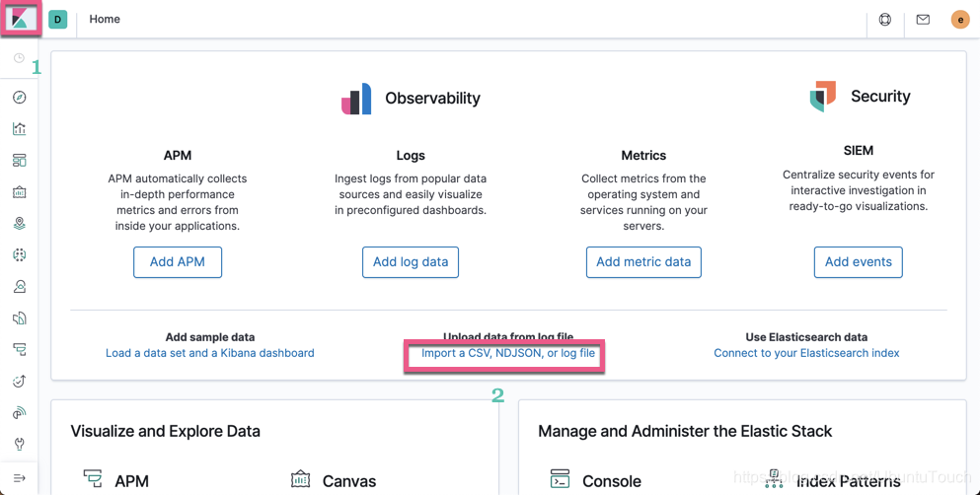The image size is (980, 495).
Task: Open Load a data set link
Action: 210,353
